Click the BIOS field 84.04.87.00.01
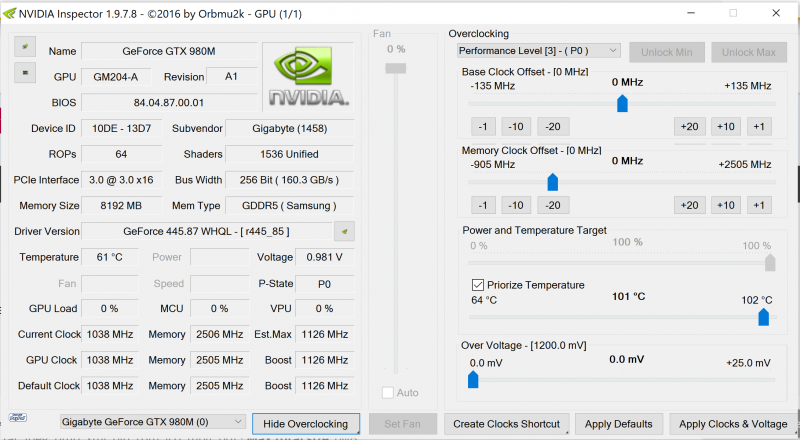Screen dimensions: 800x440 point(169,103)
